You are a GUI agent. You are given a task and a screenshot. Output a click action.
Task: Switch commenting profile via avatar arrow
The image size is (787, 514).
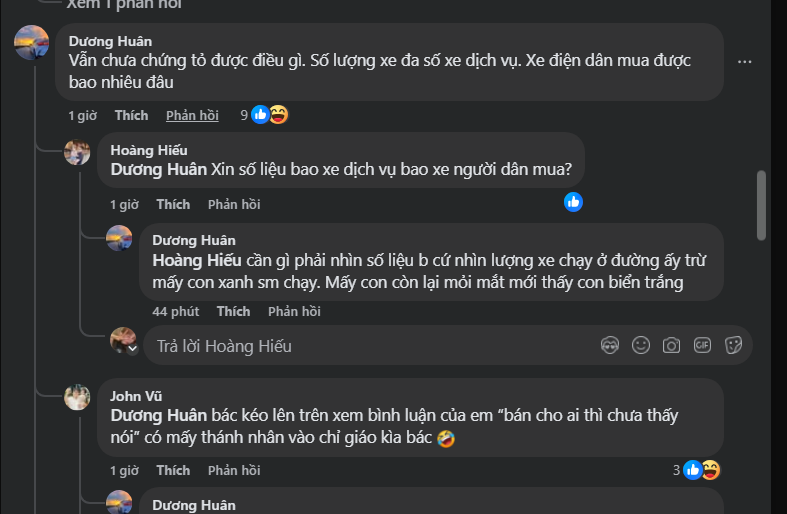[x=132, y=350]
